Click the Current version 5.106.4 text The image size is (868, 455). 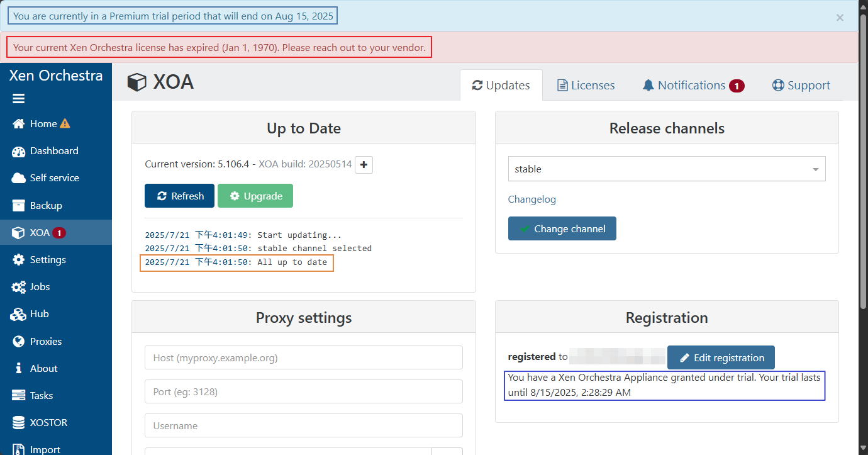[x=198, y=164]
